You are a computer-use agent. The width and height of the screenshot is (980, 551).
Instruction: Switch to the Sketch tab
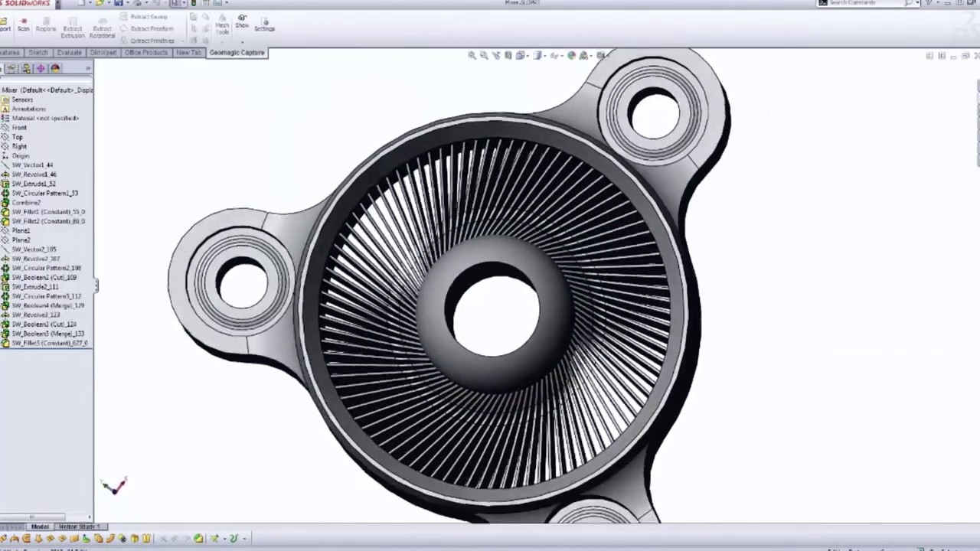click(x=38, y=53)
